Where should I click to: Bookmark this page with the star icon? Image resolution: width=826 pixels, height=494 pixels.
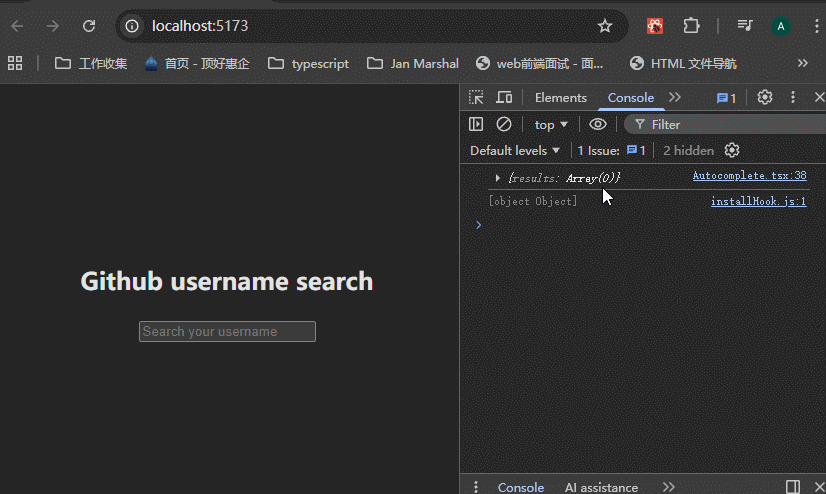click(x=605, y=26)
